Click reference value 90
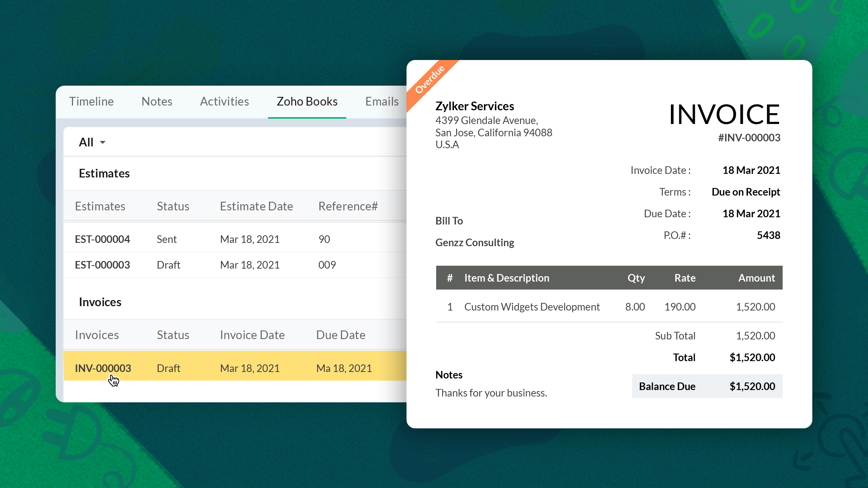The height and width of the screenshot is (488, 868). [324, 239]
